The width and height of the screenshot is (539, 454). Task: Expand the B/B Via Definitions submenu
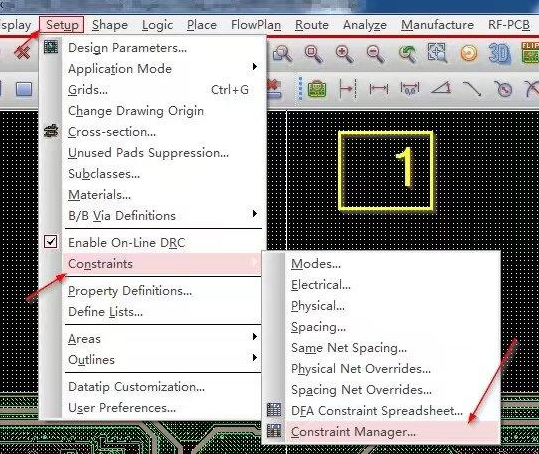pos(254,214)
